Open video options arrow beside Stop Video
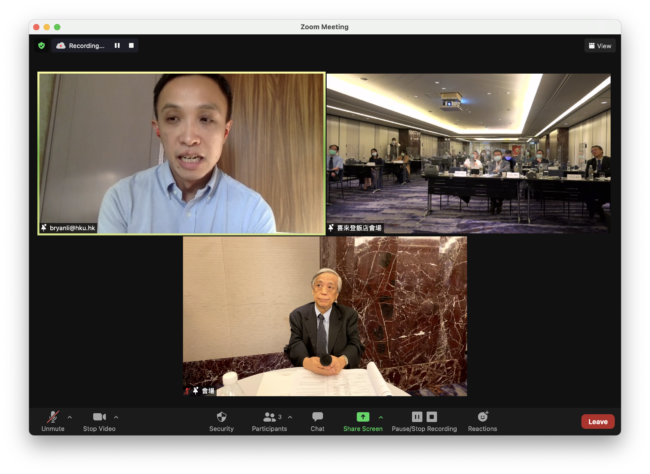Viewport: 650px width, 474px height. tap(116, 417)
